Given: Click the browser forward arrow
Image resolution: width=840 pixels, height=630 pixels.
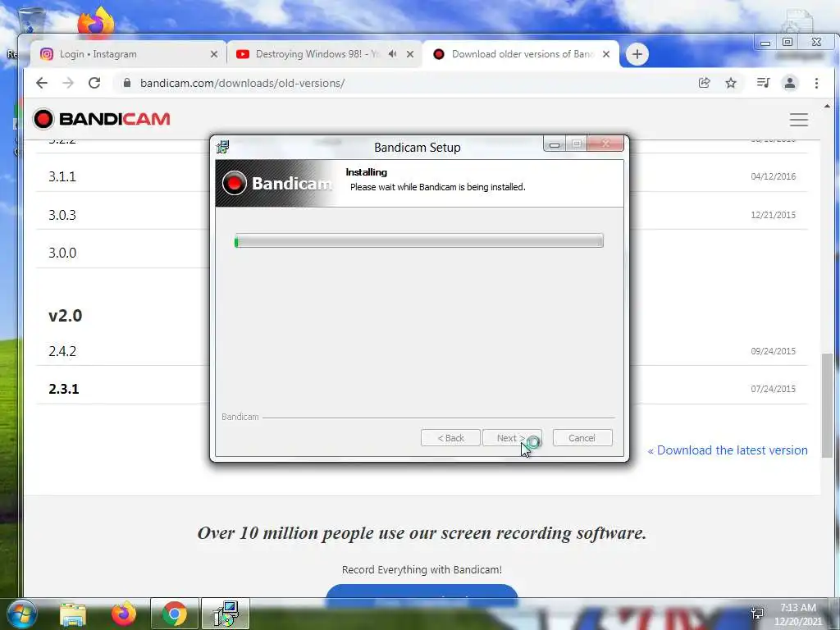Looking at the screenshot, I should pos(68,83).
